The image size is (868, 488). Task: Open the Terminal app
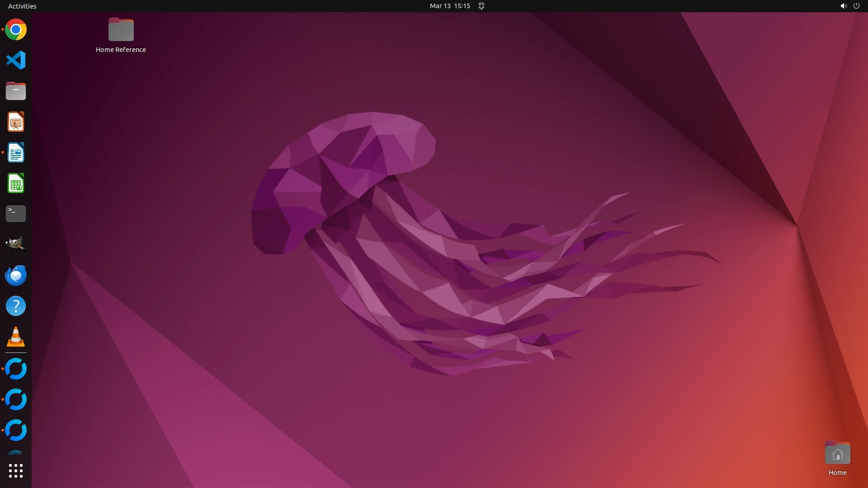(x=16, y=214)
